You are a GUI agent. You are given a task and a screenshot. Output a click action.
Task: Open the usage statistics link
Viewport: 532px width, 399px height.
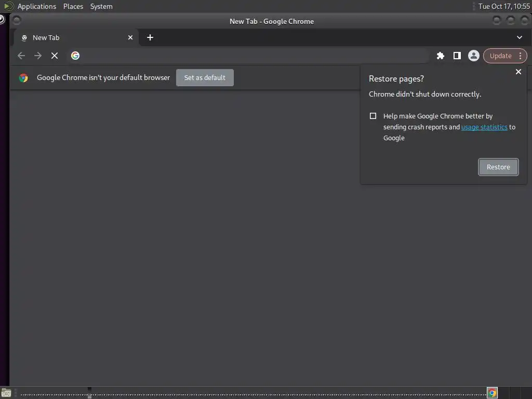click(x=484, y=127)
